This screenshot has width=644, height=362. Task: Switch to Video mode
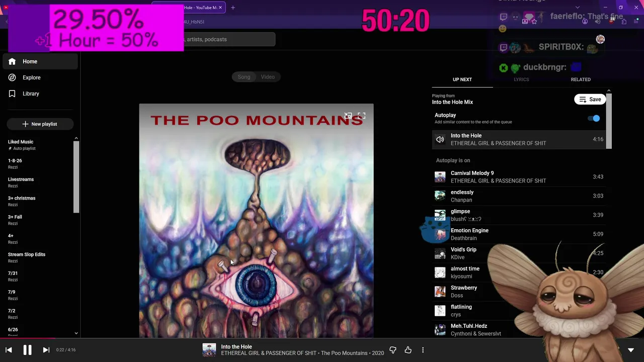268,77
